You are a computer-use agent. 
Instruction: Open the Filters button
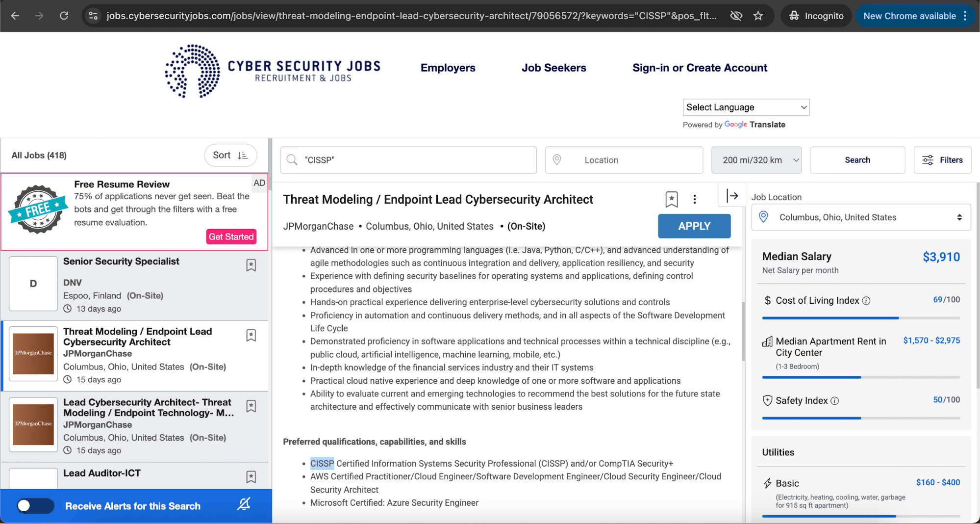(942, 160)
